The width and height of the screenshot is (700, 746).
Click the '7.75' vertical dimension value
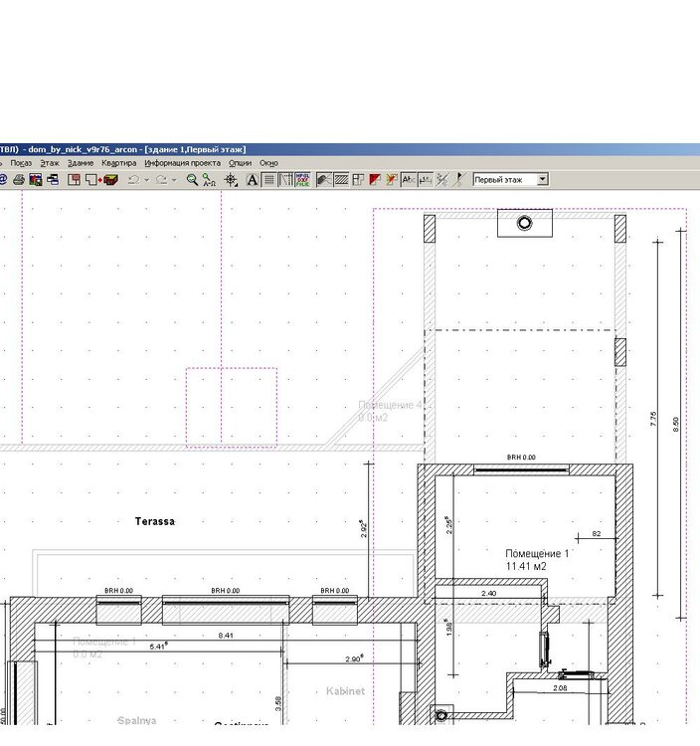click(653, 419)
